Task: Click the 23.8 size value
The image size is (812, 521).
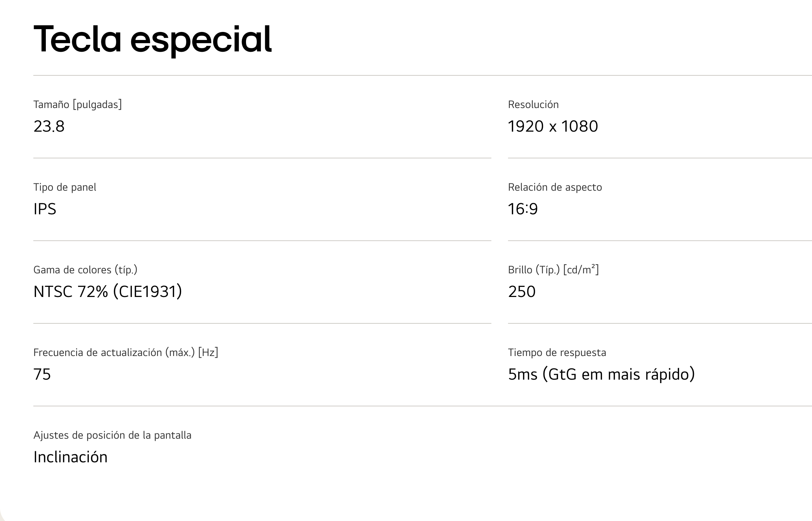Action: pos(49,126)
